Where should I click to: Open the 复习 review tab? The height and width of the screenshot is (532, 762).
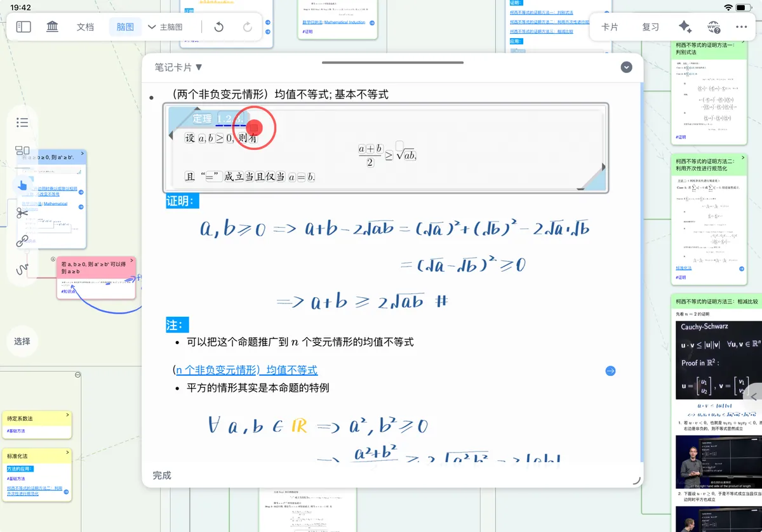[x=651, y=27]
